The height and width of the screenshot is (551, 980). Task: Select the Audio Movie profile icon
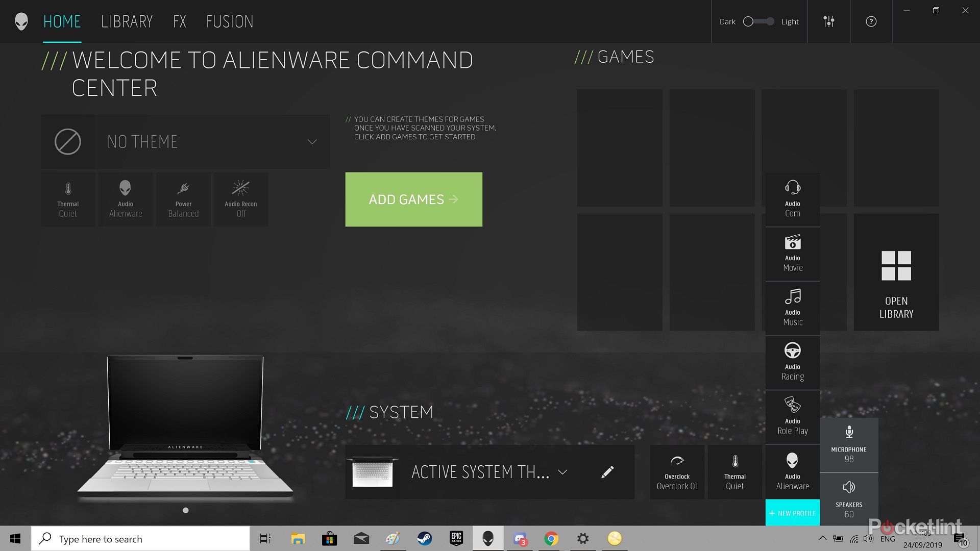(792, 253)
